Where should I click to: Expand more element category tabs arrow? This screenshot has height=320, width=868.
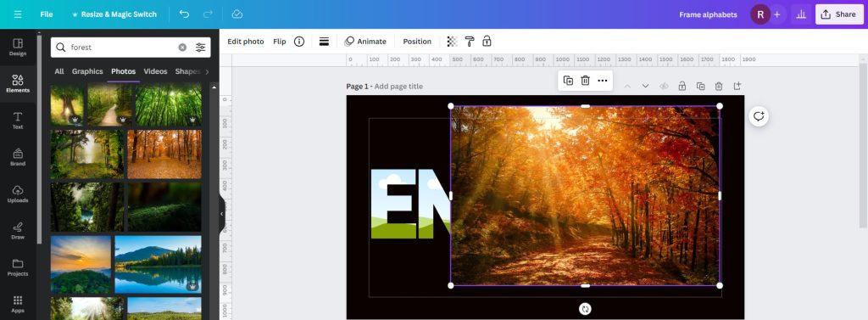click(207, 71)
